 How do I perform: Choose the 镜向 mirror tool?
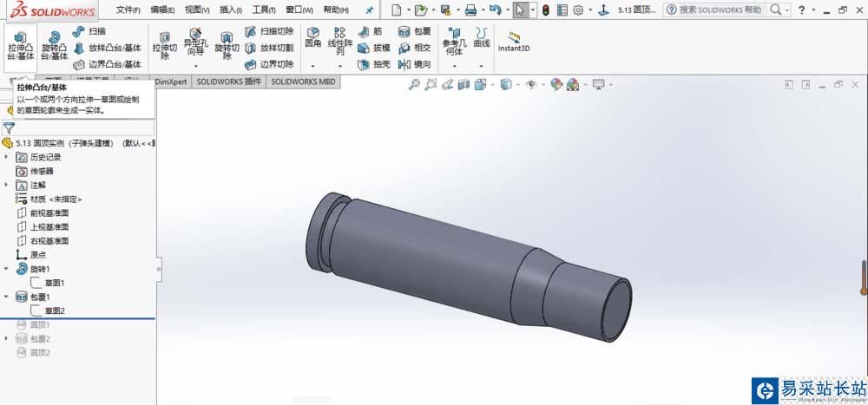(415, 65)
